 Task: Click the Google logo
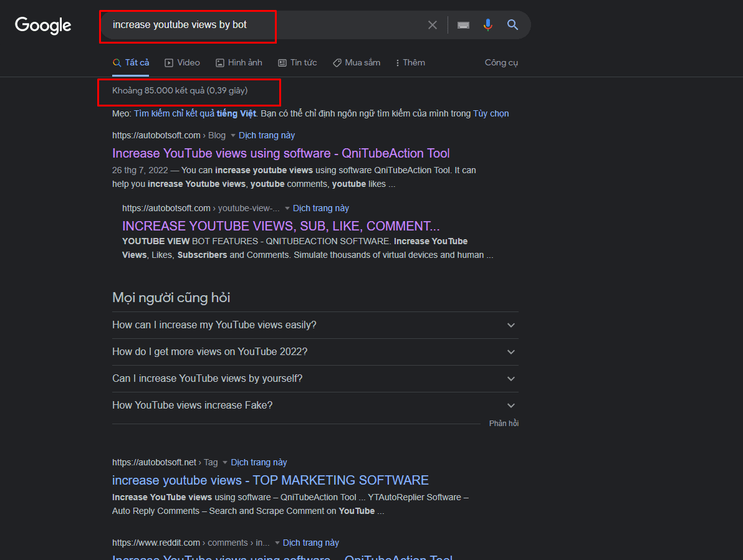click(x=43, y=25)
